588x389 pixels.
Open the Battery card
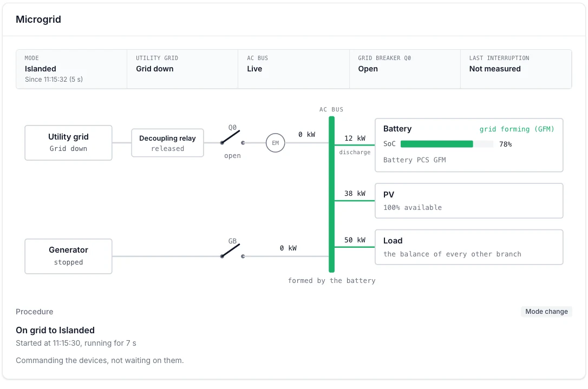[469, 145]
